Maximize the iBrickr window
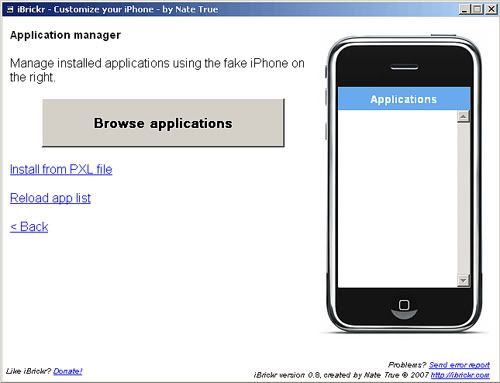This screenshot has height=383, width=500. pyautogui.click(x=477, y=9)
